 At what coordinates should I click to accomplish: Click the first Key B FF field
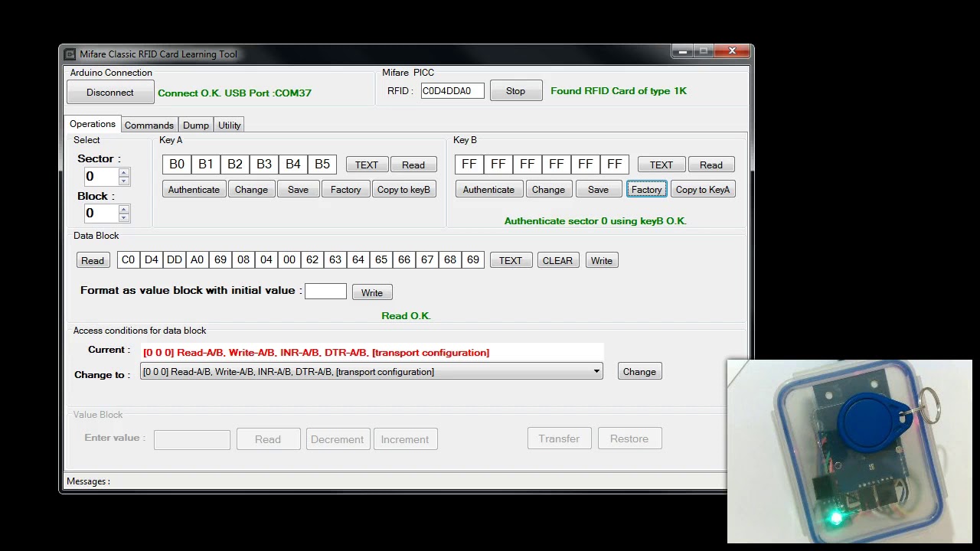[x=469, y=165]
